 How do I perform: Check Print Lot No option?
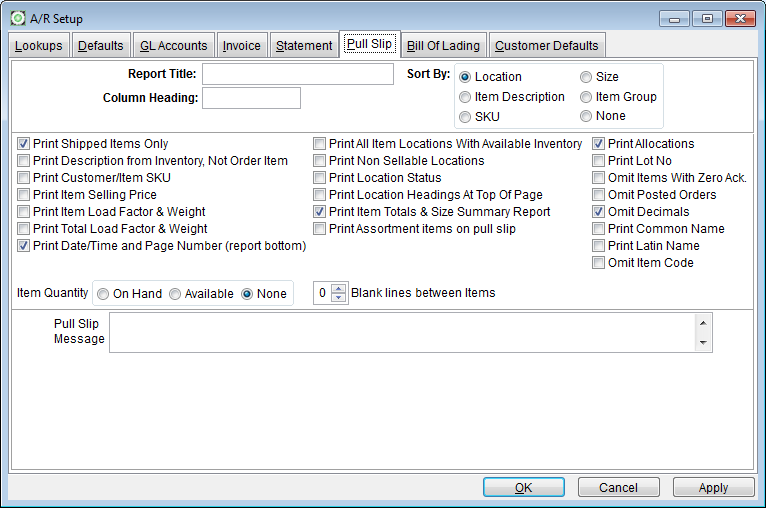pyautogui.click(x=599, y=161)
